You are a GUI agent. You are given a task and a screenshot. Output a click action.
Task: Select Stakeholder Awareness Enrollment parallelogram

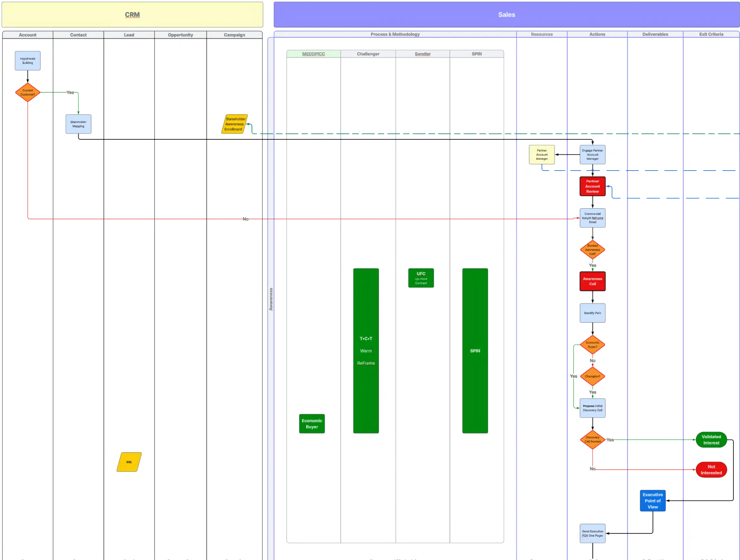[x=234, y=124]
